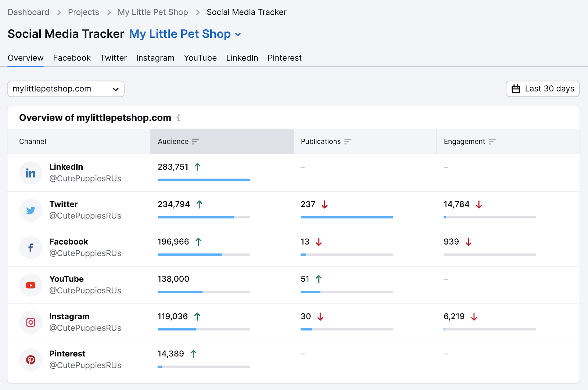The image size is (588, 390).
Task: Select the Facebook icon for CutePuppiesRUs
Action: (x=31, y=248)
